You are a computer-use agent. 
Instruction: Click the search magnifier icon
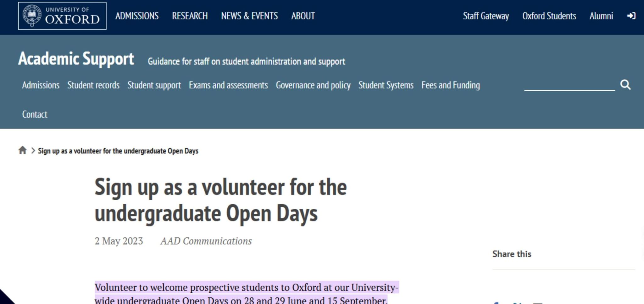pyautogui.click(x=625, y=85)
